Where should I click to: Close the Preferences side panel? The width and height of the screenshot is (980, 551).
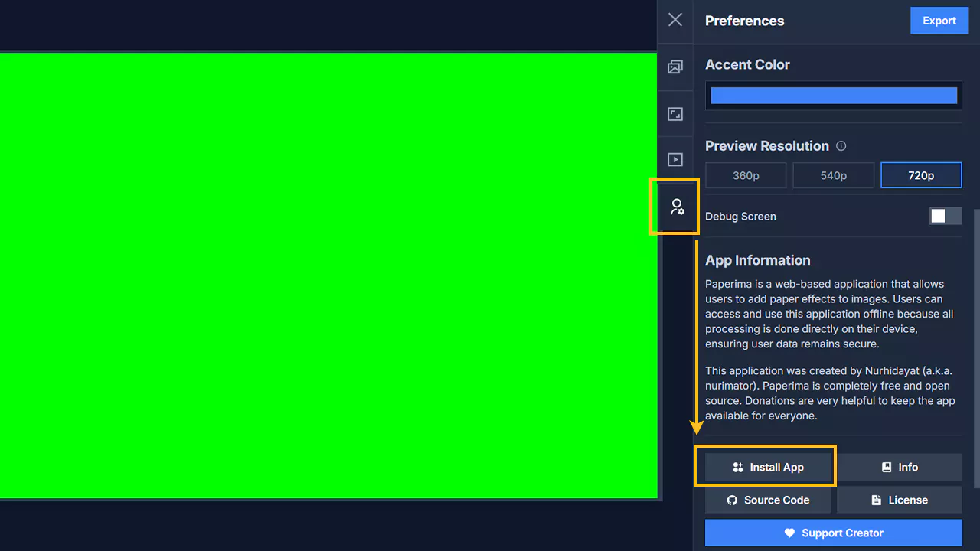(x=675, y=20)
